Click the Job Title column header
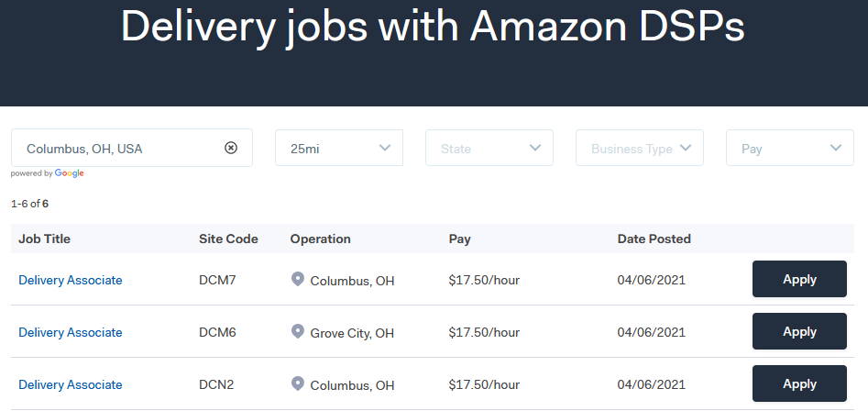This screenshot has height=411, width=868. 44,239
